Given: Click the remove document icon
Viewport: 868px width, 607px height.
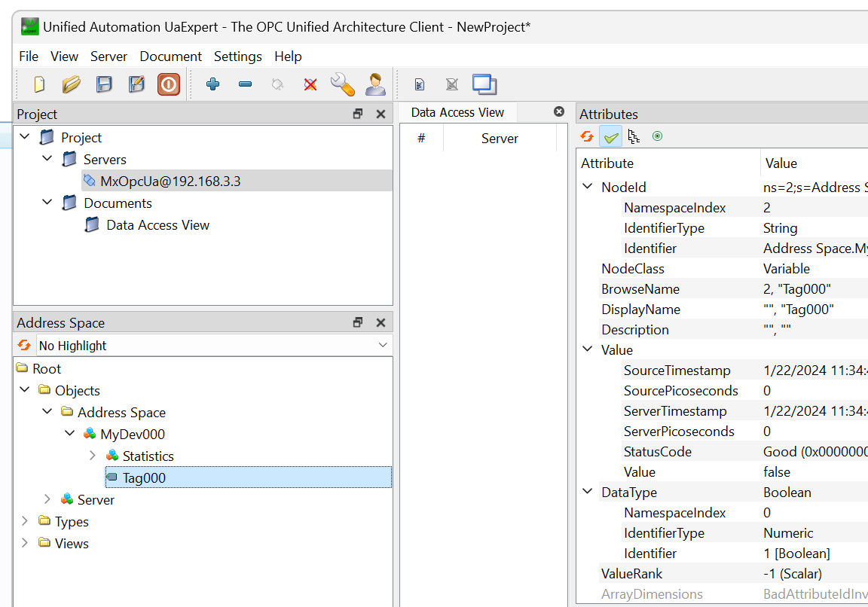Looking at the screenshot, I should (x=452, y=84).
